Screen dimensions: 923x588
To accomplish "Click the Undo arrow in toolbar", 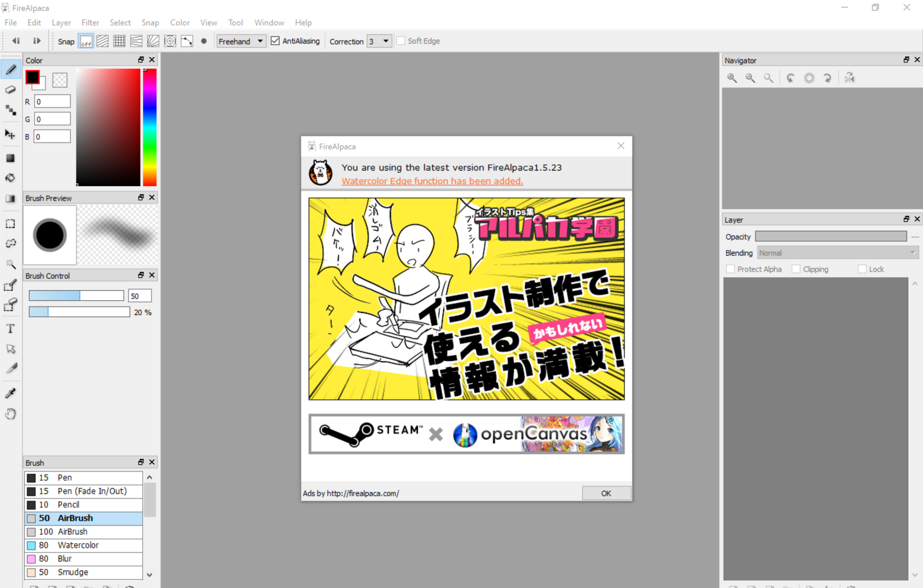I will click(x=16, y=41).
